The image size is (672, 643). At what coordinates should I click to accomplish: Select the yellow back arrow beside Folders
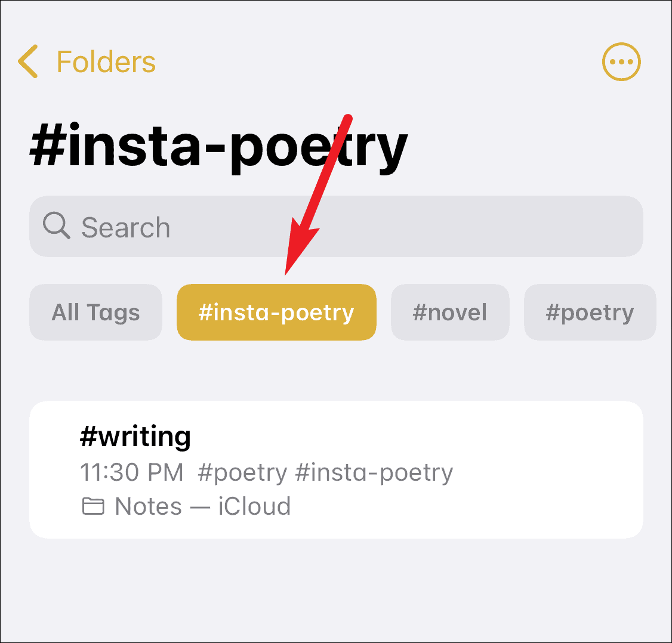coord(27,61)
